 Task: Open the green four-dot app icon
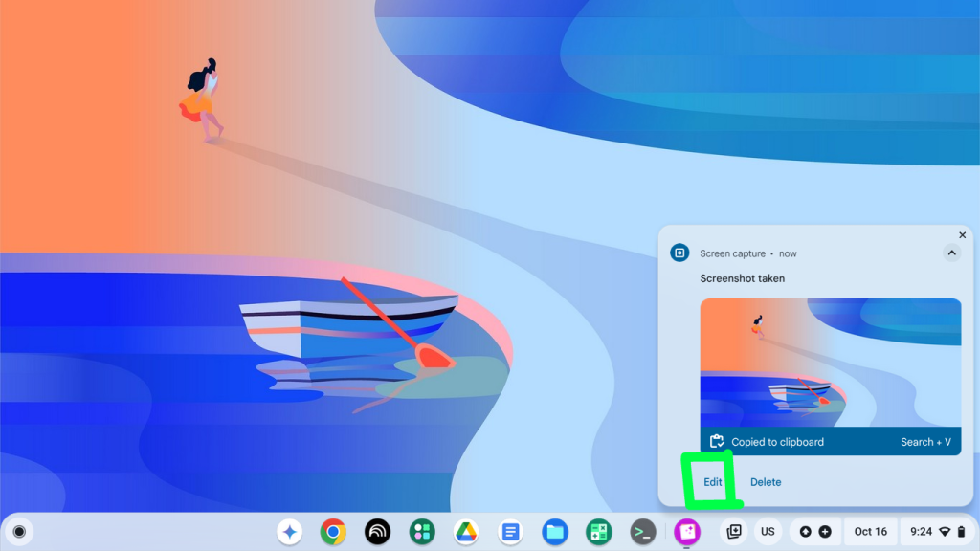tap(422, 531)
